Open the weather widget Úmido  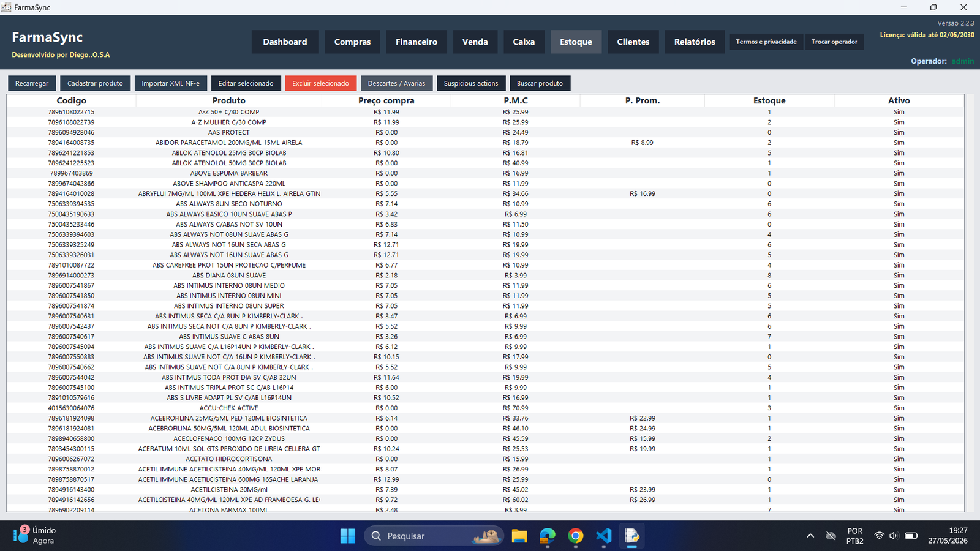pyautogui.click(x=35, y=535)
